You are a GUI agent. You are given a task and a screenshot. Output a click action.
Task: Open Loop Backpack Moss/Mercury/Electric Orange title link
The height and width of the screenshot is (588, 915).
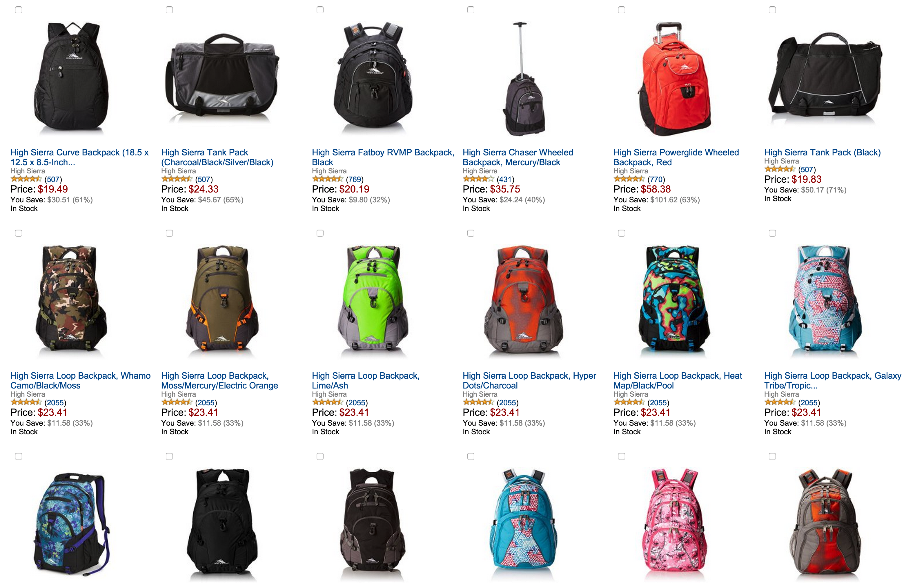point(219,381)
